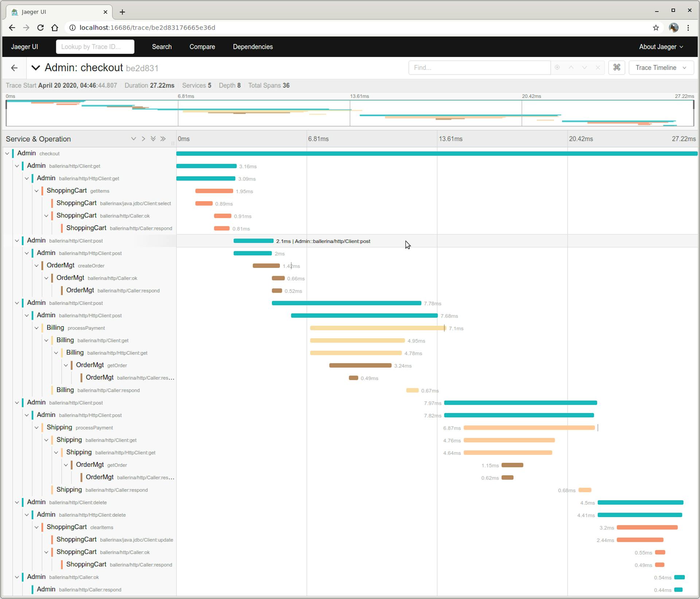Reload the page using browser refresh icon
The image size is (700, 599).
click(x=40, y=28)
